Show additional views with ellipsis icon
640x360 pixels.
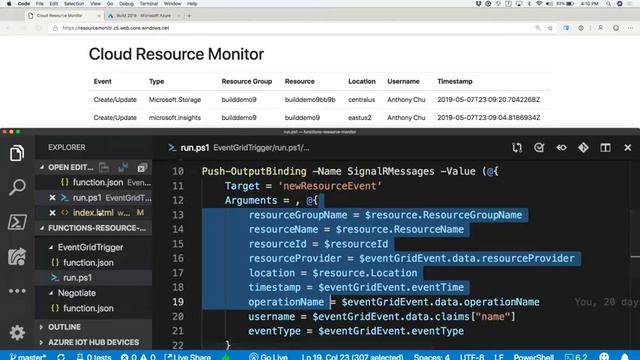point(17,291)
